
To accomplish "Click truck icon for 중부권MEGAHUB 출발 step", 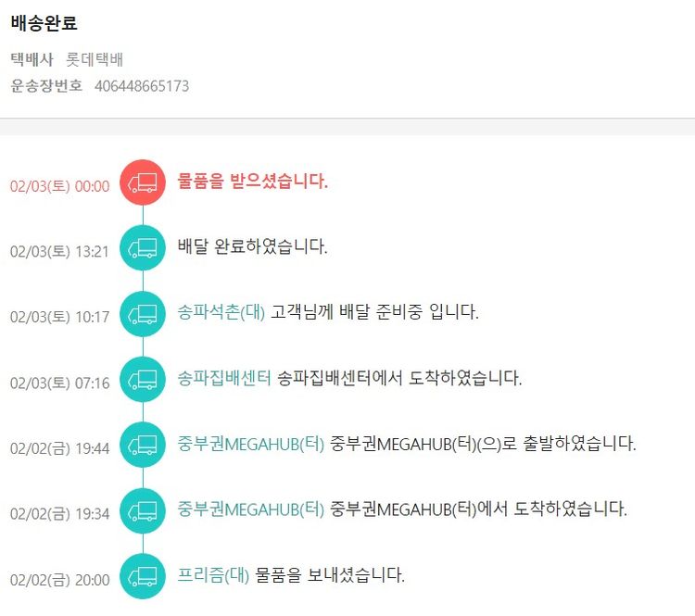I will [x=143, y=446].
